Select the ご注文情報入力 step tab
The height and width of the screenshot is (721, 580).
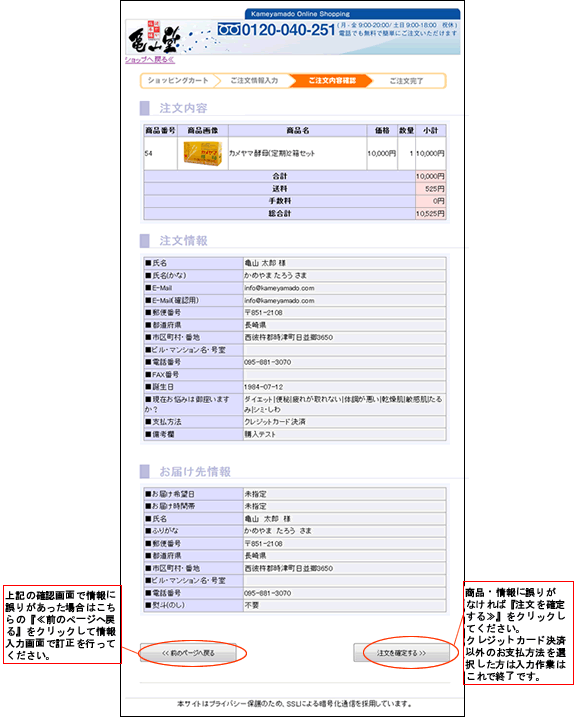[x=254, y=80]
